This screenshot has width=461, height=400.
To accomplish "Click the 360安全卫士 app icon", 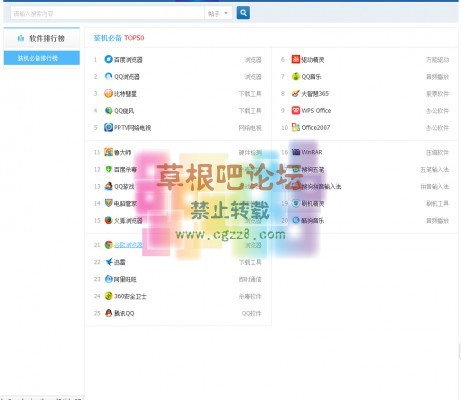I will (108, 296).
